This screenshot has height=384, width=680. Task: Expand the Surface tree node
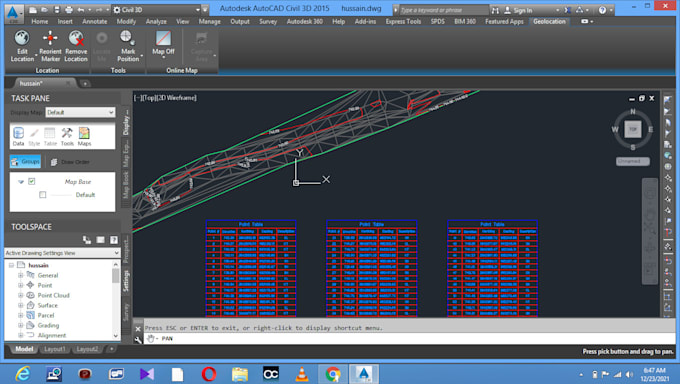(20, 305)
